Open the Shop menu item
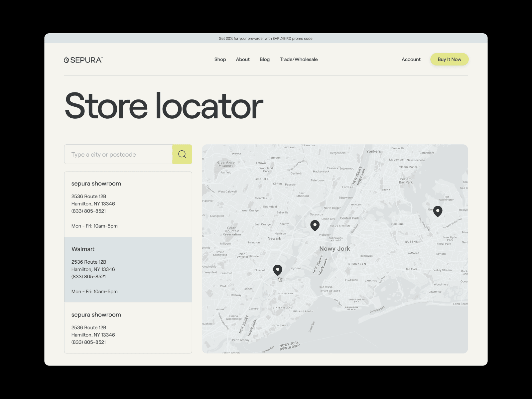This screenshot has width=532, height=399. (x=220, y=60)
